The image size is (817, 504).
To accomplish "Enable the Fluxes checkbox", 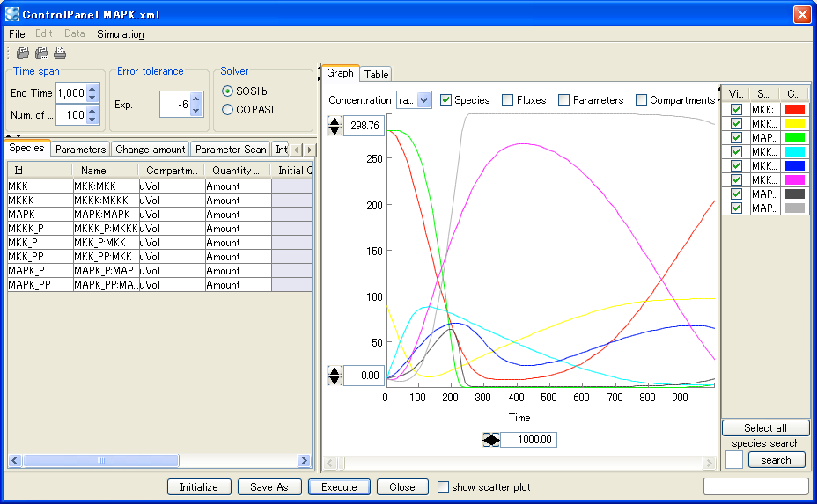I will [x=507, y=100].
